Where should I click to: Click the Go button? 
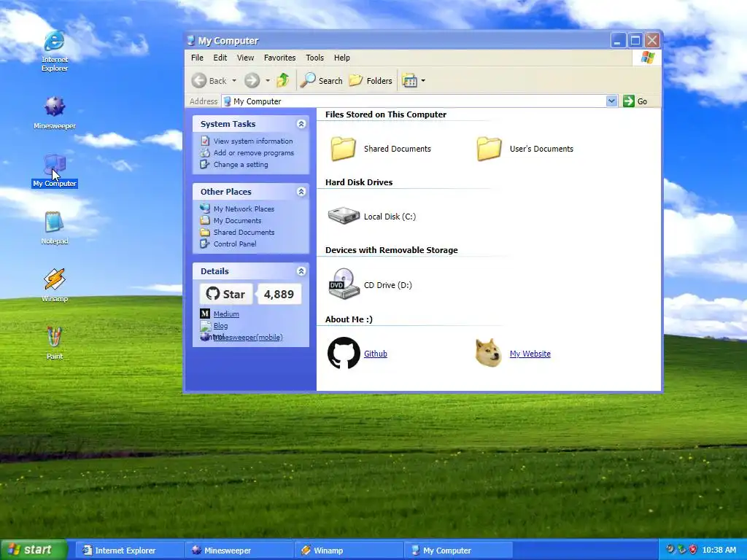coord(635,101)
